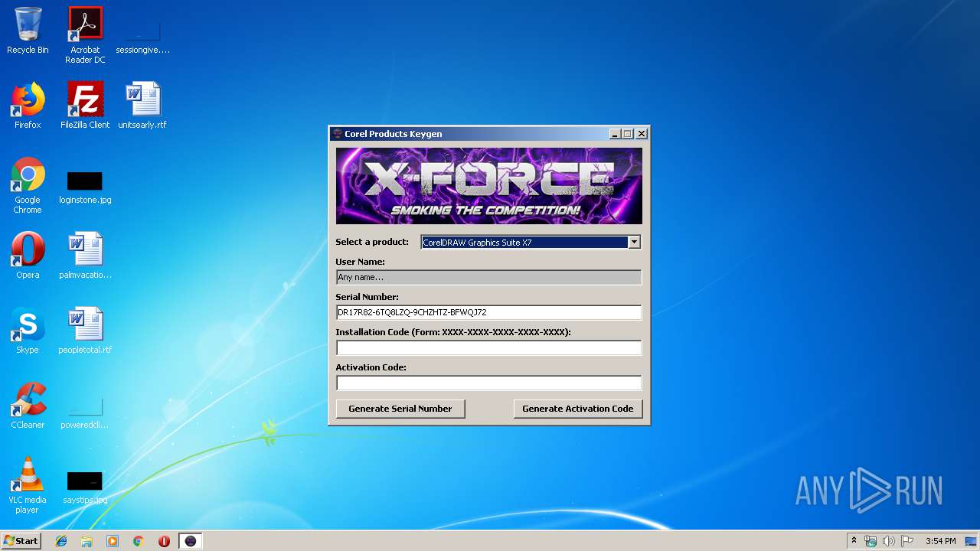Show hidden system tray icons
980x551 pixels.
click(854, 541)
